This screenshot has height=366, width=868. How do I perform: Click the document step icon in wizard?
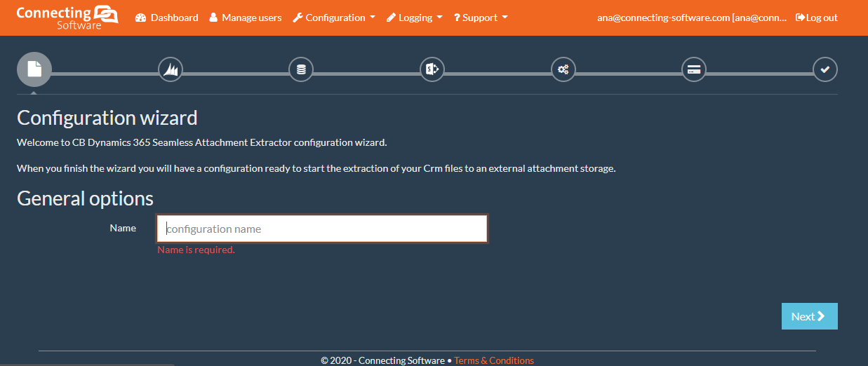point(34,69)
